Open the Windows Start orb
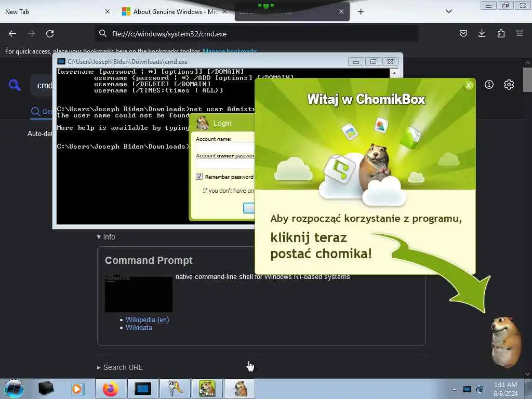The height and width of the screenshot is (399, 532). point(14,389)
